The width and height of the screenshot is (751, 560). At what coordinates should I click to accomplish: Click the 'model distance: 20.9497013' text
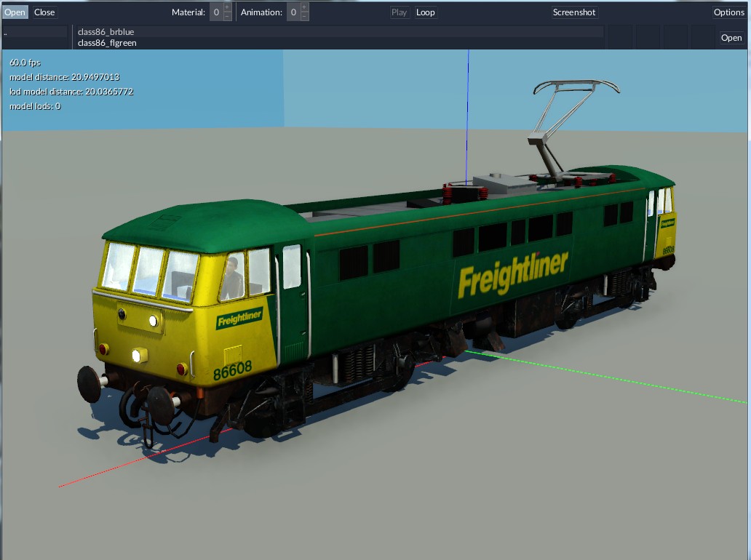pyautogui.click(x=64, y=77)
